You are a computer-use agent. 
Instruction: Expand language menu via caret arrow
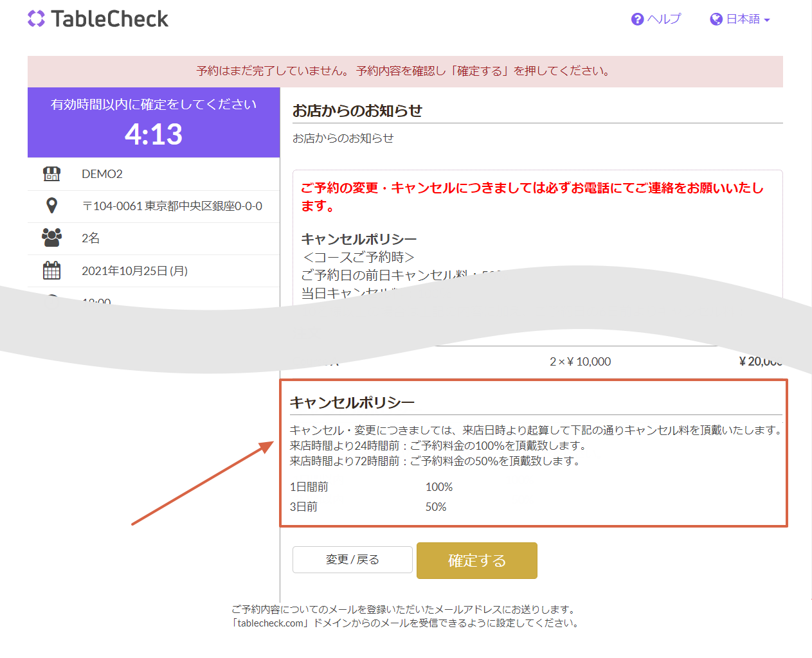767,21
